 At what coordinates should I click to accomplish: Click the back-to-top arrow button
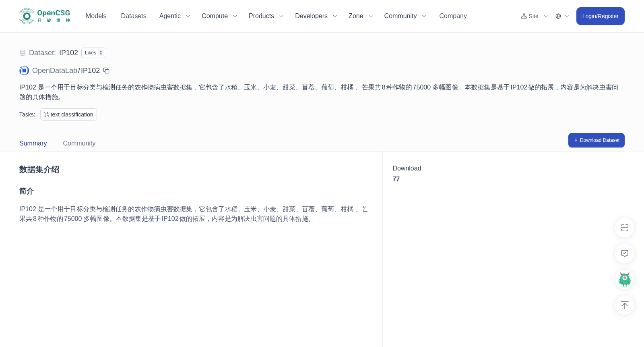click(x=625, y=305)
